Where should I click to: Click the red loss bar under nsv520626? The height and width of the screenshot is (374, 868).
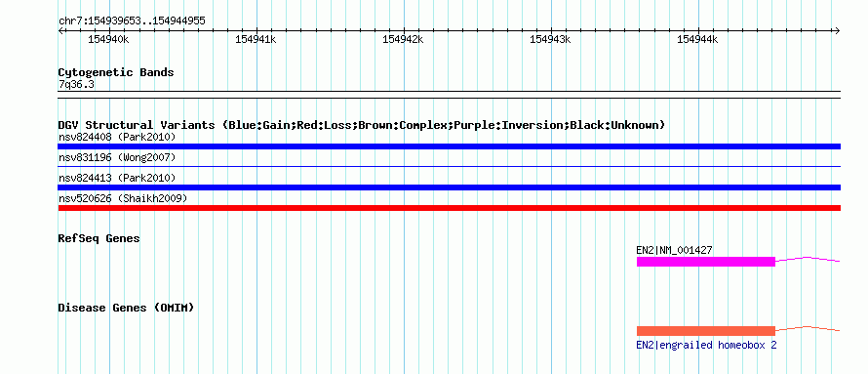[x=449, y=208]
